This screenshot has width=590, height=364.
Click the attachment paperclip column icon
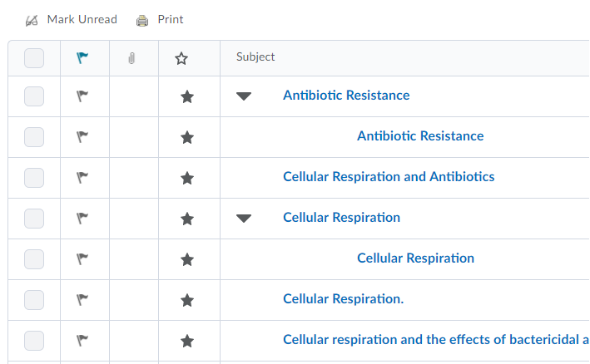[131, 58]
